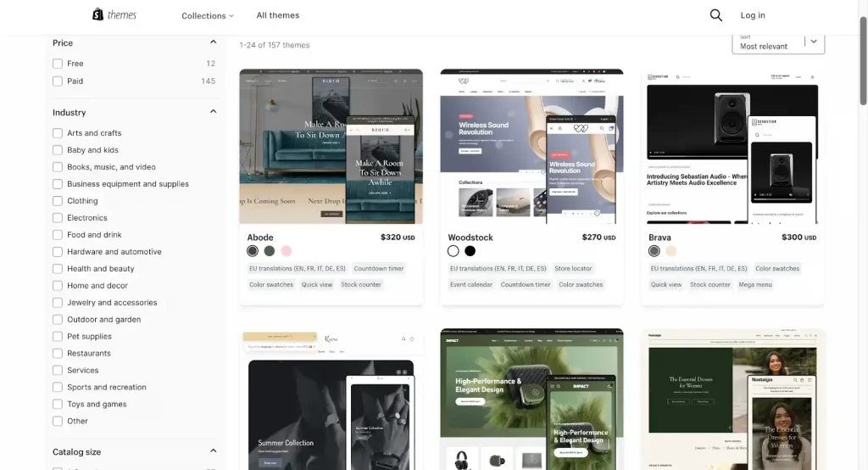Viewport: 868px width, 470px height.
Task: Open the Abode theme preview image
Action: pos(331,146)
